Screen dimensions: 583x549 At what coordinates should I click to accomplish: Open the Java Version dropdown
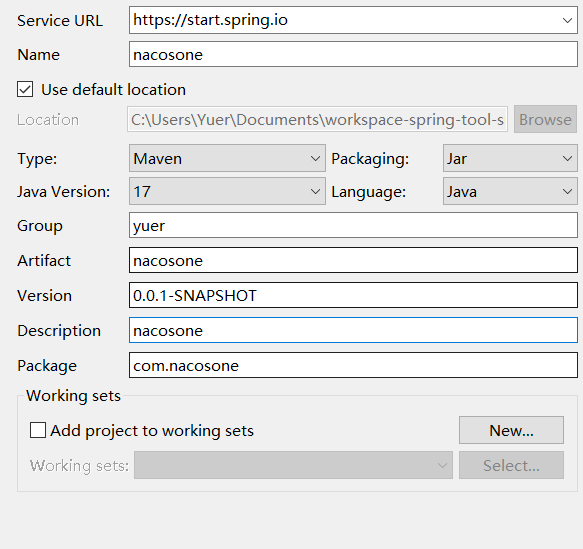coord(227,191)
